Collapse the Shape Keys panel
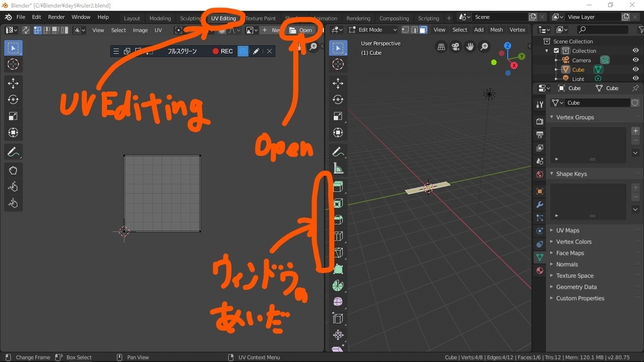 (552, 174)
